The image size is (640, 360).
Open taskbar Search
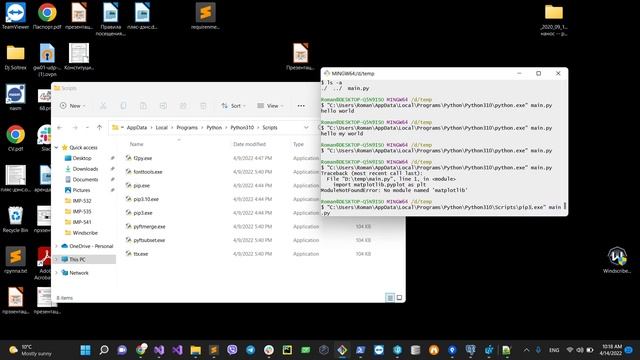click(x=104, y=350)
